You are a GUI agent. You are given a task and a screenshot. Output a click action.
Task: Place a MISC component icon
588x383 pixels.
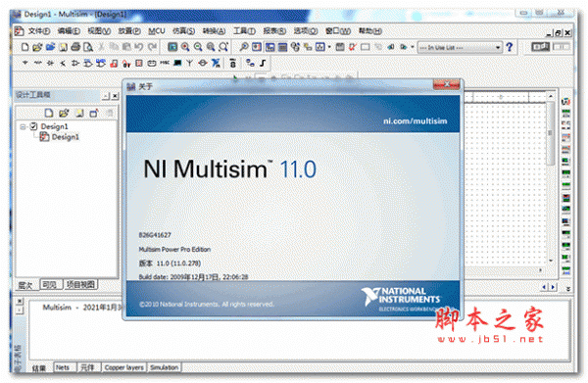tap(165, 63)
